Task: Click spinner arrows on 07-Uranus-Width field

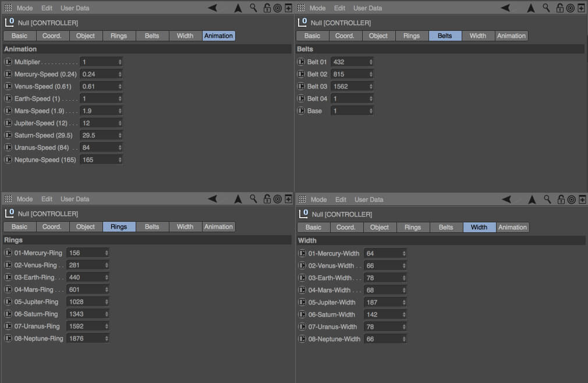Action: [404, 327]
